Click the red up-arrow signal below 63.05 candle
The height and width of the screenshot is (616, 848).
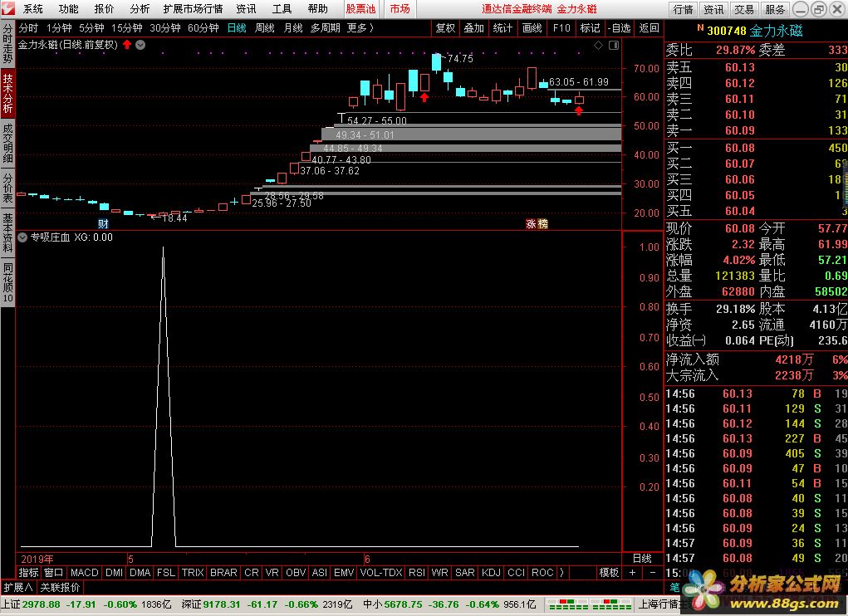pyautogui.click(x=579, y=110)
